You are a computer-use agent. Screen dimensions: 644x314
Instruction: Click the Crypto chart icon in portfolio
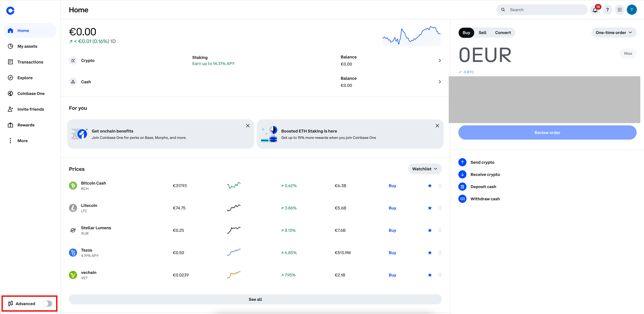[x=73, y=60]
